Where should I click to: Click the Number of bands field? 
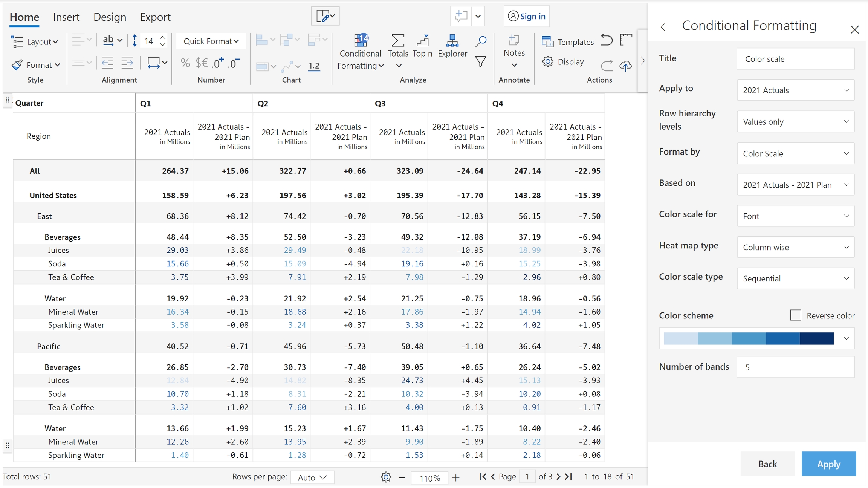point(795,367)
